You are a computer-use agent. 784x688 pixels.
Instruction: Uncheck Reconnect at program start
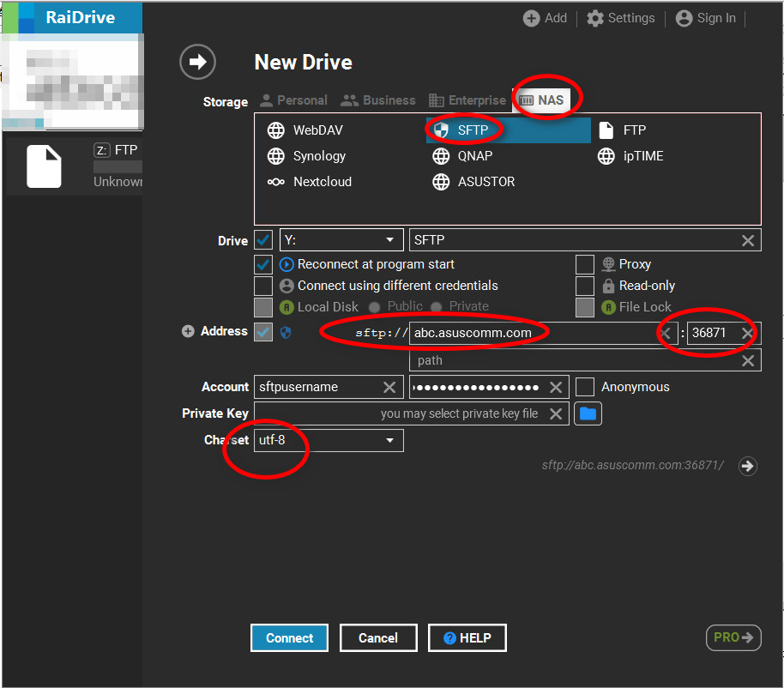[x=263, y=264]
